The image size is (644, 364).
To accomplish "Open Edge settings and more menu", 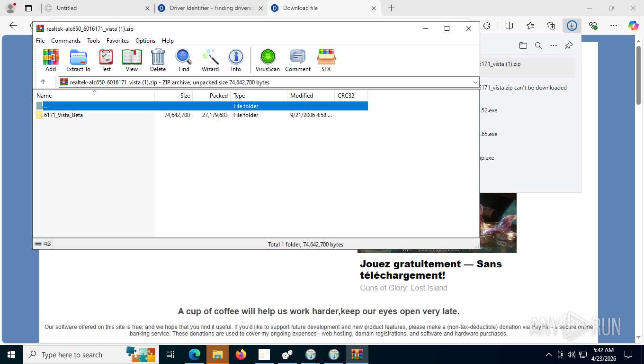I will pyautogui.click(x=614, y=26).
